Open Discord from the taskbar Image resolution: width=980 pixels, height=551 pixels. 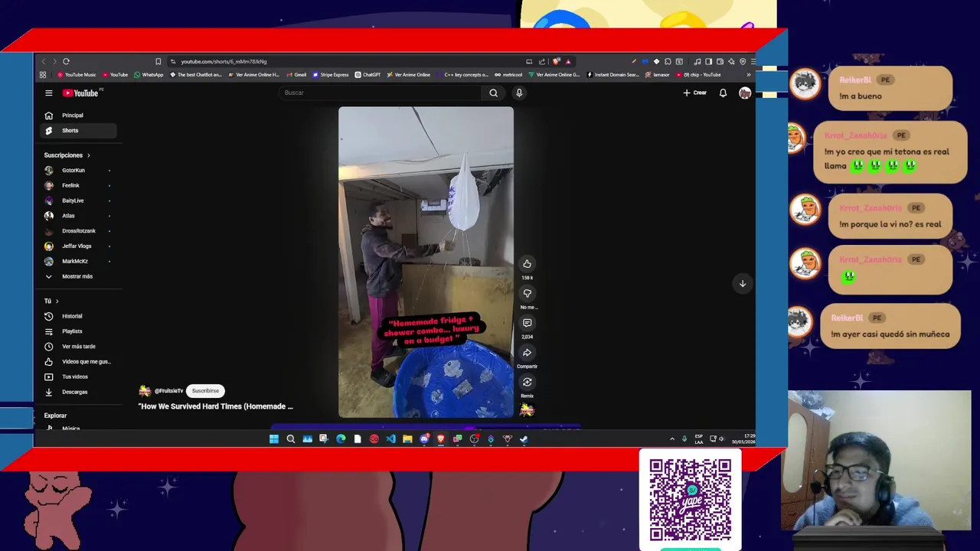tap(424, 439)
